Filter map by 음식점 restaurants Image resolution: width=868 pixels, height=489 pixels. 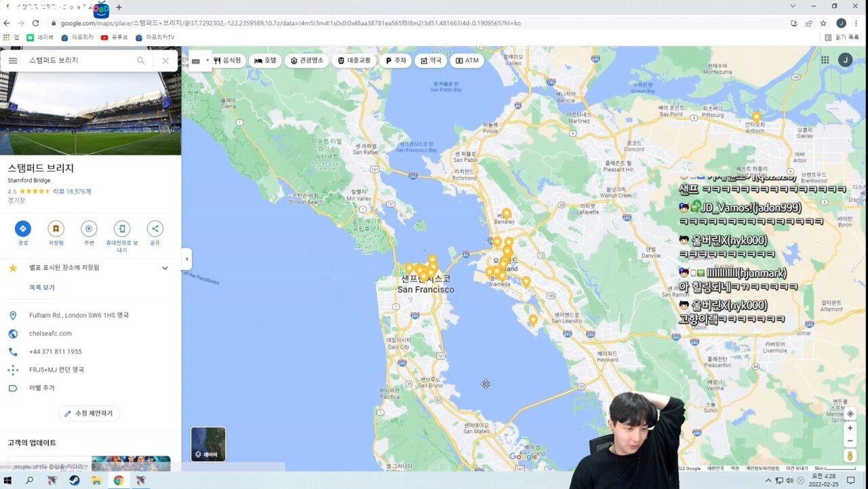tap(228, 60)
